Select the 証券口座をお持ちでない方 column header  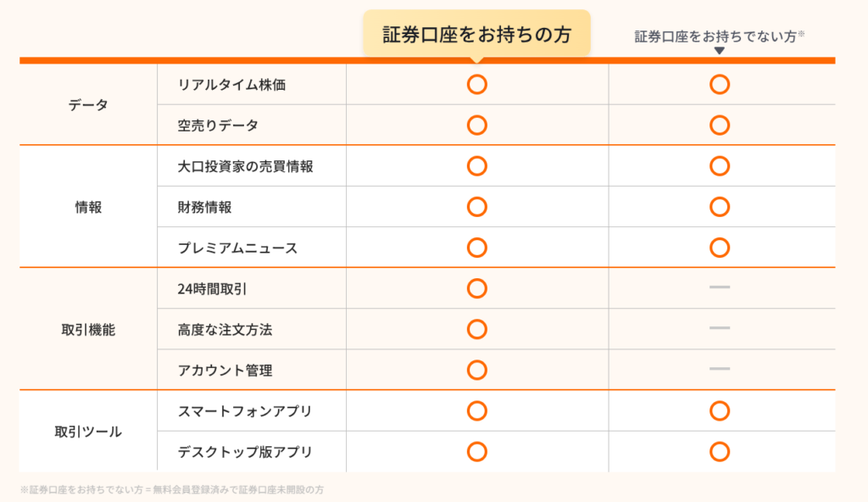pos(719,36)
